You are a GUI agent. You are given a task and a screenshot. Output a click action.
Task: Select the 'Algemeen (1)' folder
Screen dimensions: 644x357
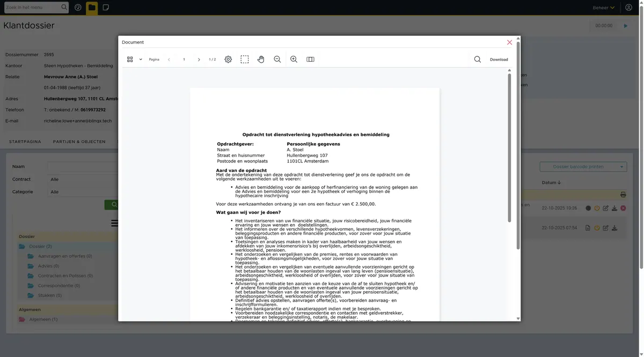(43, 319)
